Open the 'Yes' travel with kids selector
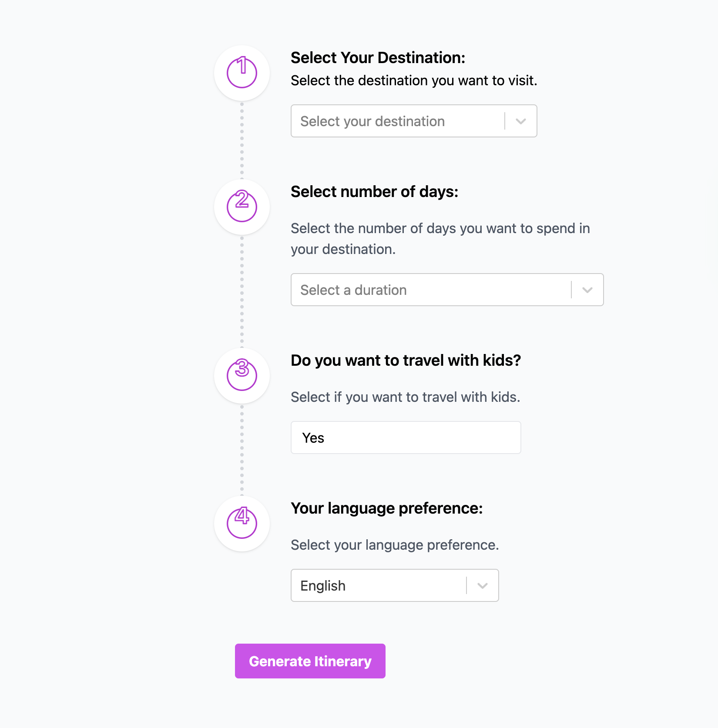 point(406,437)
